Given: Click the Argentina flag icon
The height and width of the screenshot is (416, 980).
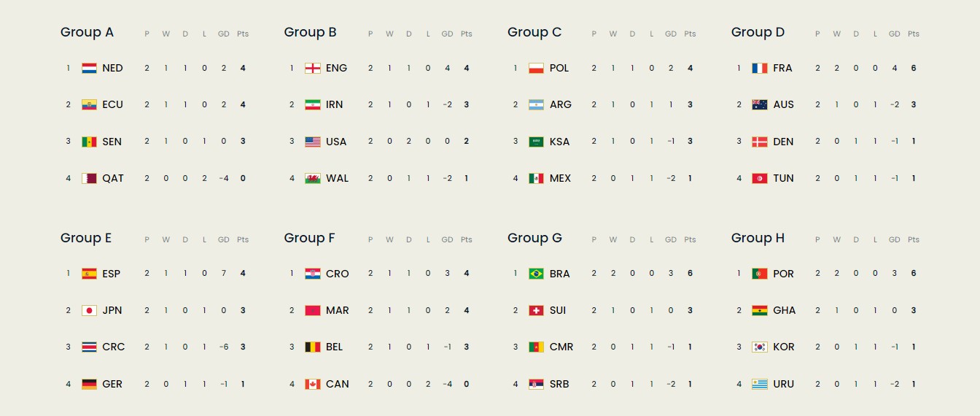Looking at the screenshot, I should tap(536, 104).
